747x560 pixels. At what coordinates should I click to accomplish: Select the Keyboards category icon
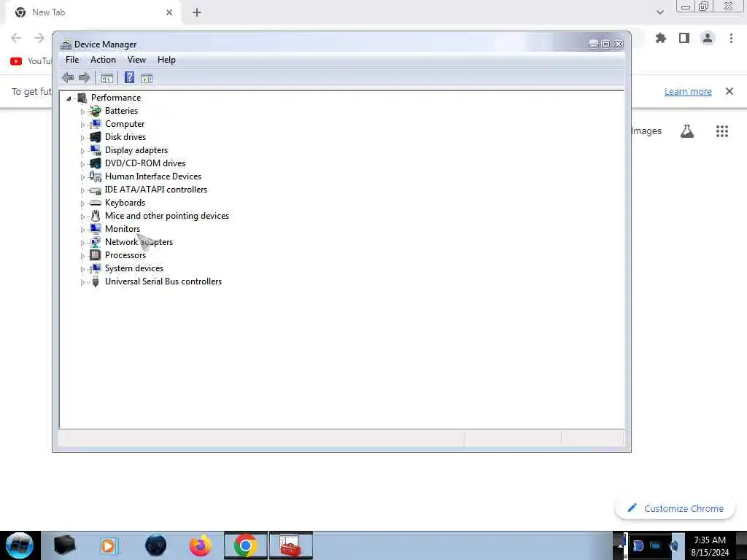pos(96,203)
